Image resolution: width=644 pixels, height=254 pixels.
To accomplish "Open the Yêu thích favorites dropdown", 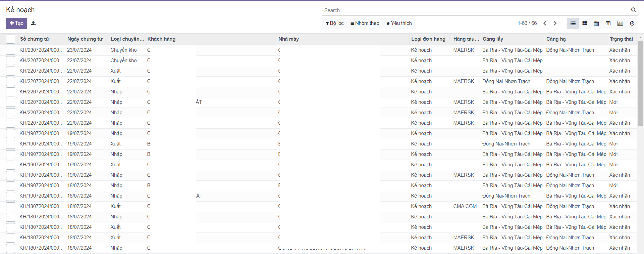I will [x=399, y=23].
